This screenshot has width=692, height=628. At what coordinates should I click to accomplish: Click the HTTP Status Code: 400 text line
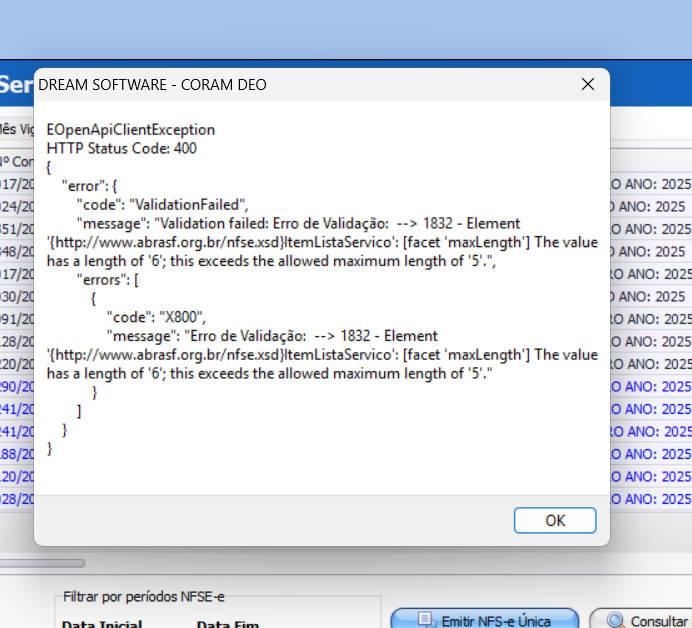pyautogui.click(x=122, y=148)
